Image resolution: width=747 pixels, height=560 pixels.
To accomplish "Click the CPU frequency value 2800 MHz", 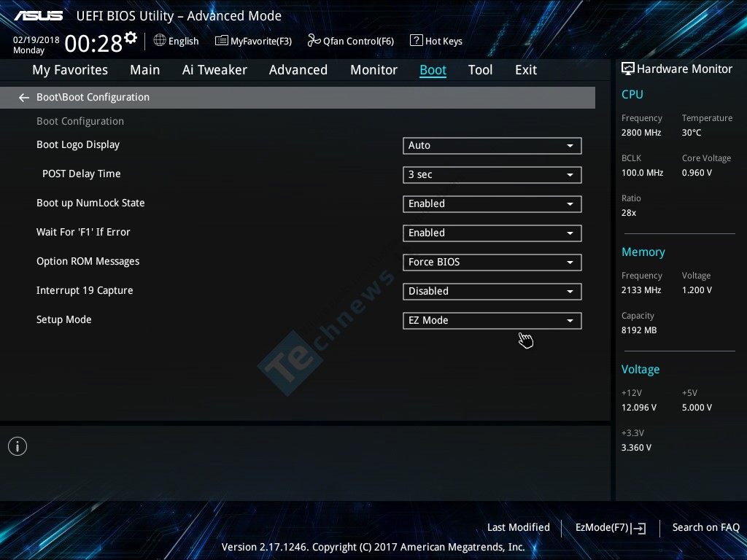I will click(641, 133).
